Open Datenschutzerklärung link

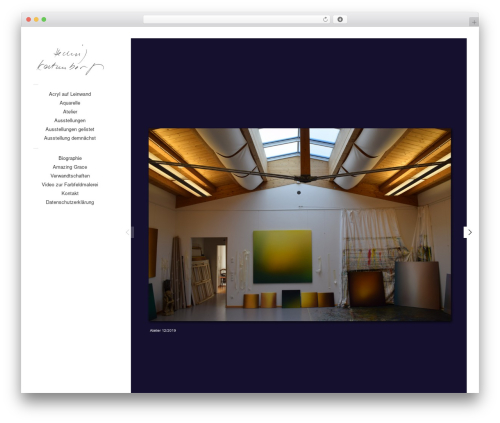point(70,202)
